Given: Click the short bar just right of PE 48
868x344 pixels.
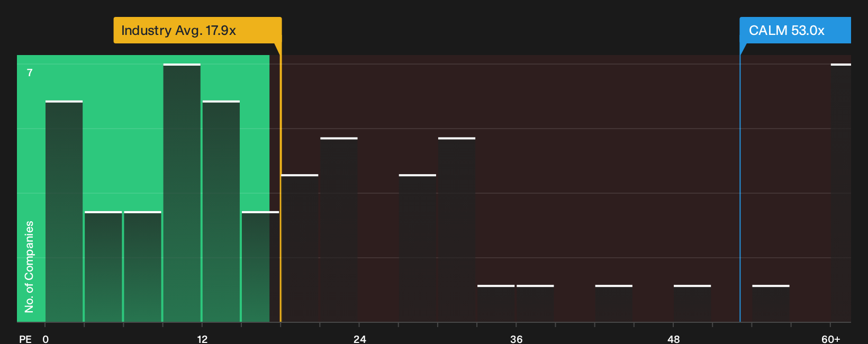Looking at the screenshot, I should point(692,304).
